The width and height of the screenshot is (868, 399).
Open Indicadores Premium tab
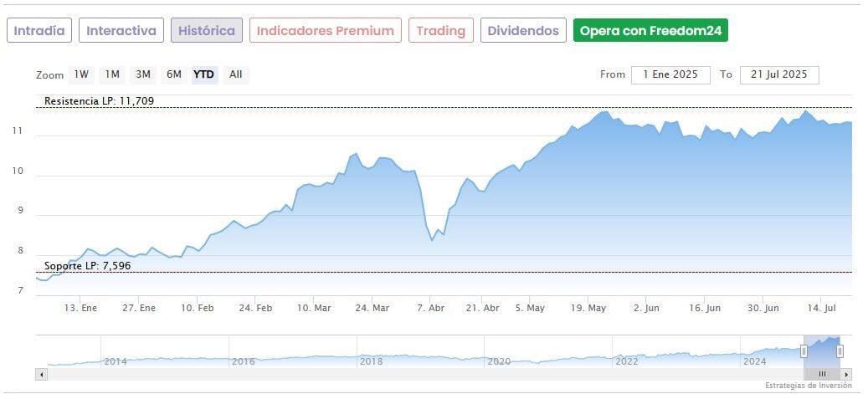[325, 31]
